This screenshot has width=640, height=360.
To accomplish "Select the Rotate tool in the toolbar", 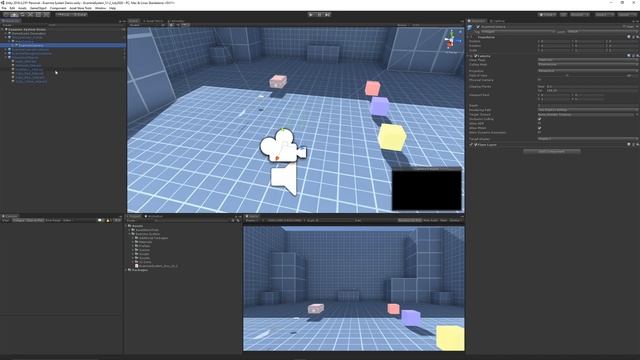I will click(x=22, y=15).
